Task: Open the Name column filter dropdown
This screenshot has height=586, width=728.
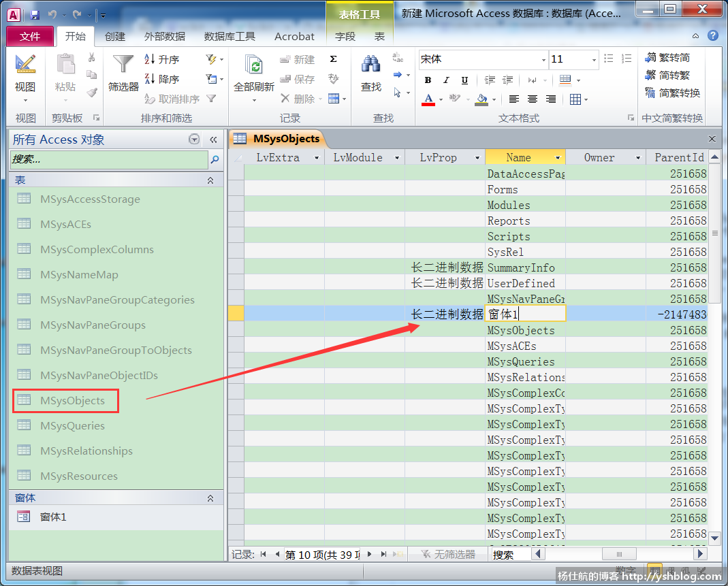Action: pyautogui.click(x=558, y=158)
